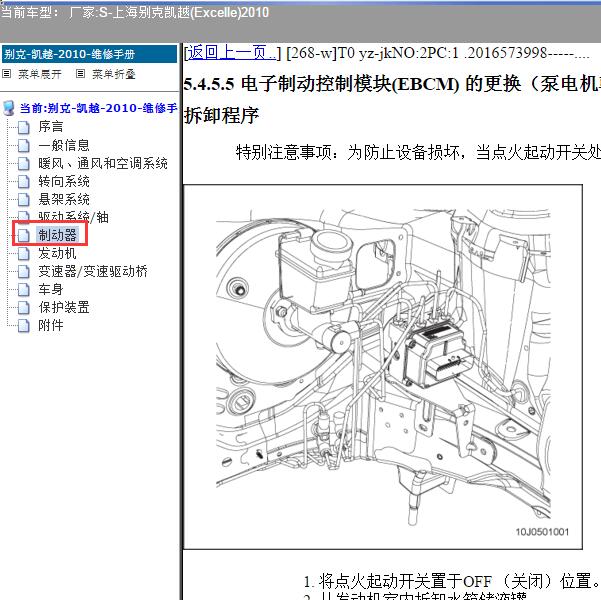Click the 菜单展开 list icon

click(7, 74)
